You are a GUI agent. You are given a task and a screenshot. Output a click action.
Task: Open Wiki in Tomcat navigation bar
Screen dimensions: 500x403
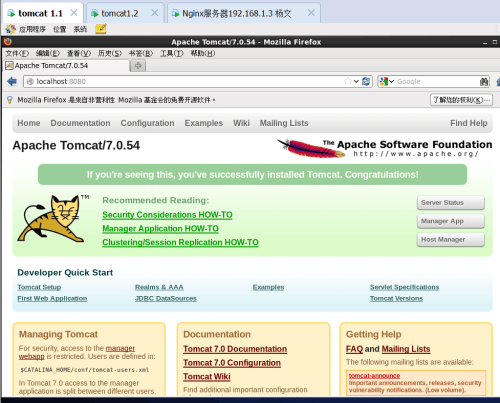[x=241, y=123]
